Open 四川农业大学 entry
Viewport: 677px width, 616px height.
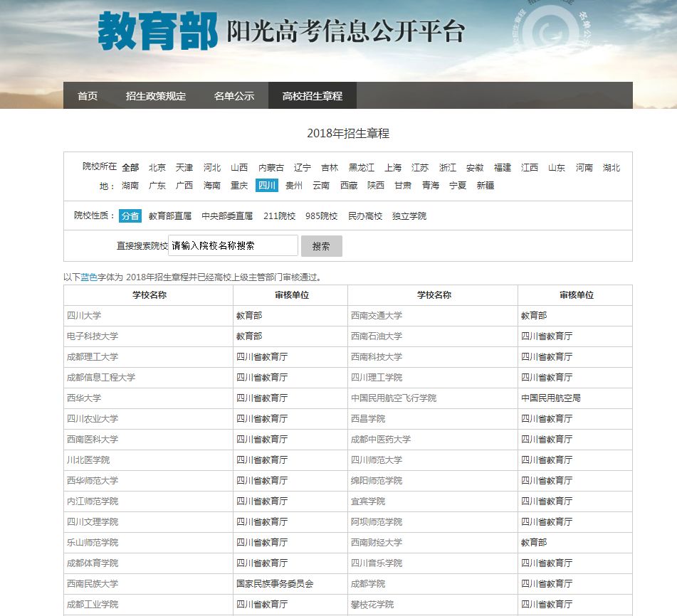pos(93,418)
